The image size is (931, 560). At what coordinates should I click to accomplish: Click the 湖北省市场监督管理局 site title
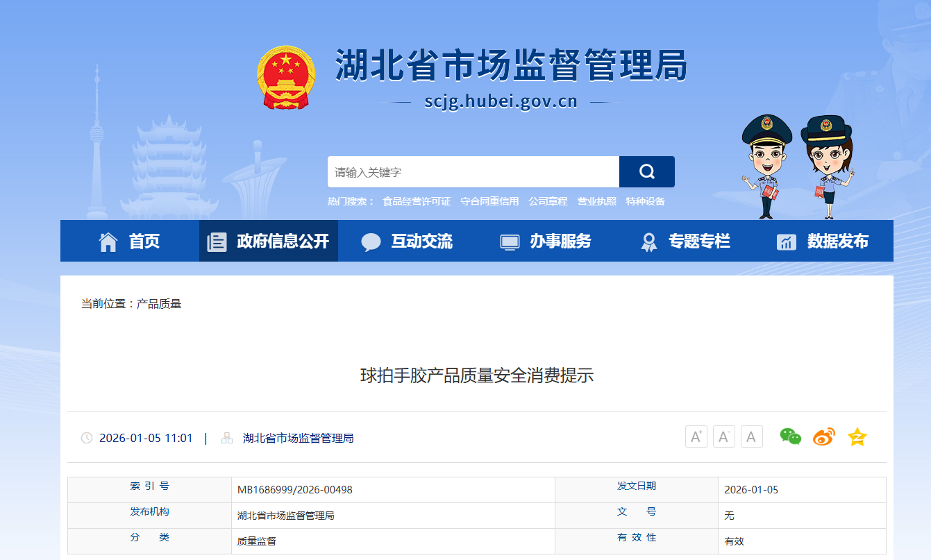pyautogui.click(x=511, y=66)
